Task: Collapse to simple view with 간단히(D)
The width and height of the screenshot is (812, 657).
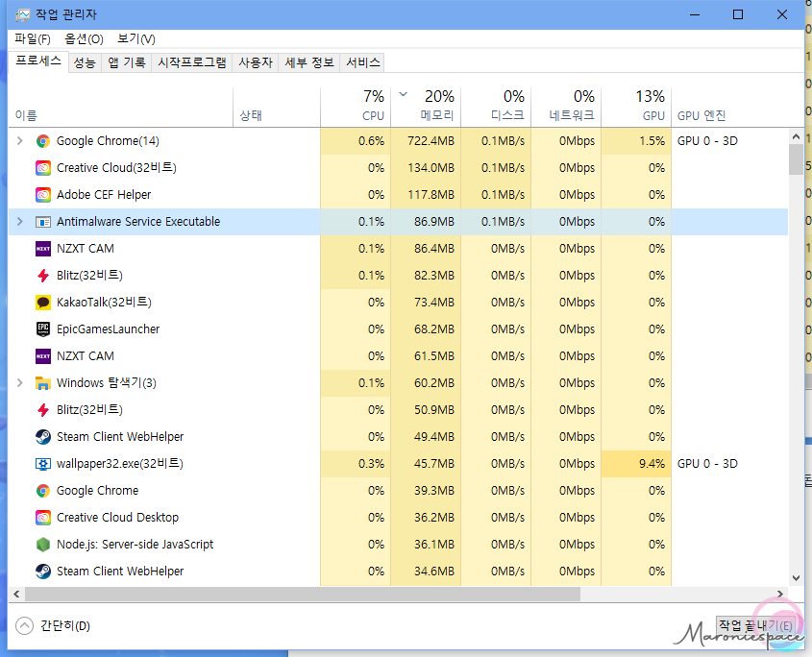Action: coord(53,626)
